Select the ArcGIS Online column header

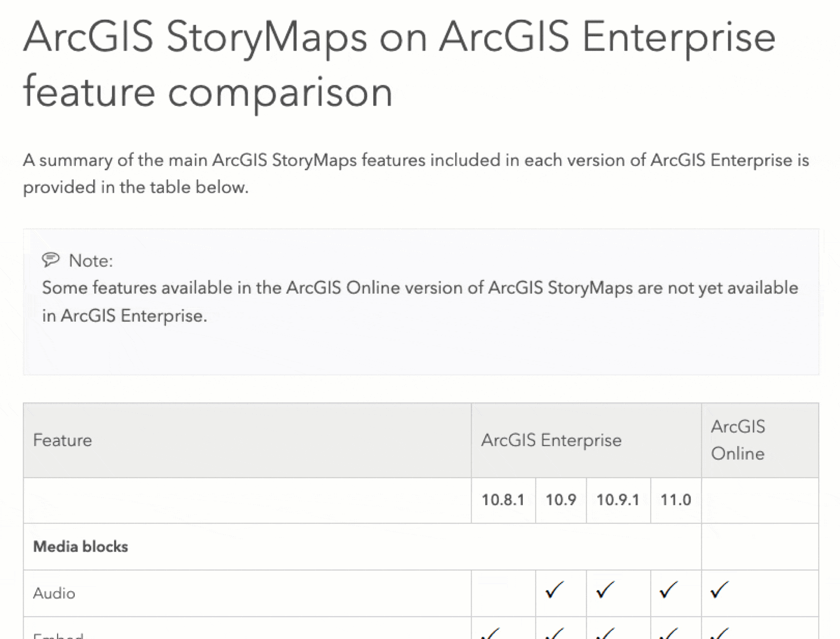[738, 440]
